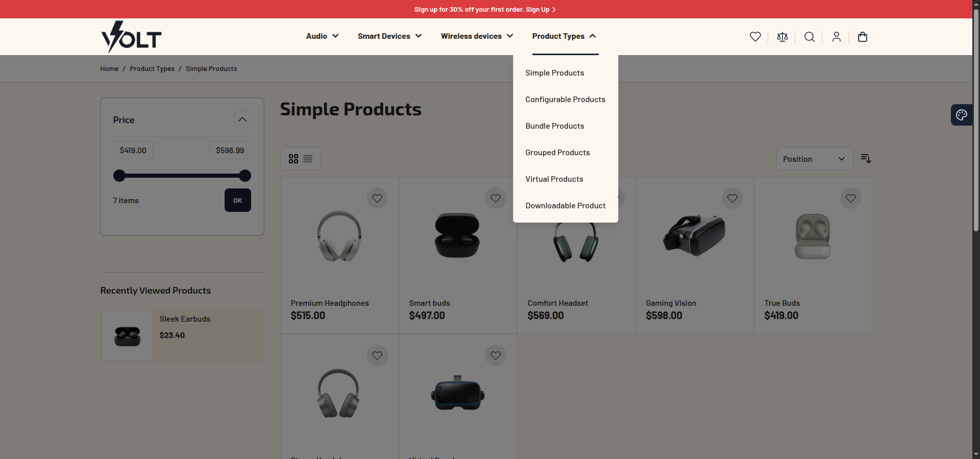This screenshot has width=980, height=459.
Task: Wishlist heart on second-row VR goggles card
Action: pyautogui.click(x=496, y=355)
